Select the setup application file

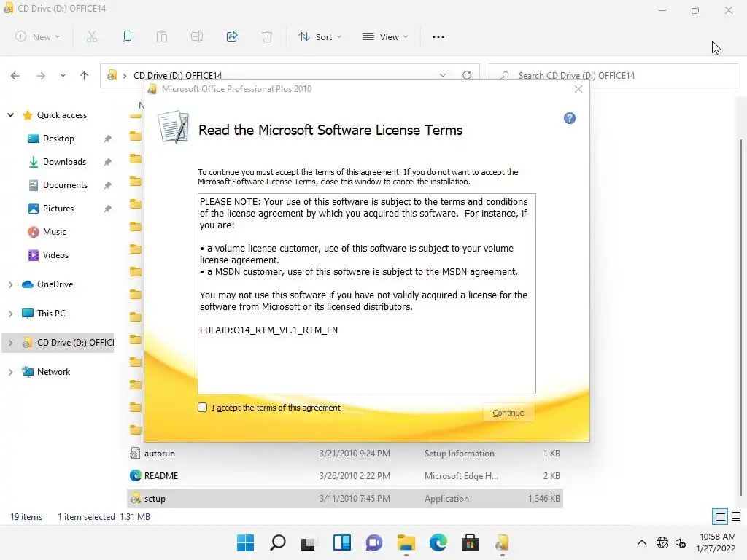coord(345,499)
